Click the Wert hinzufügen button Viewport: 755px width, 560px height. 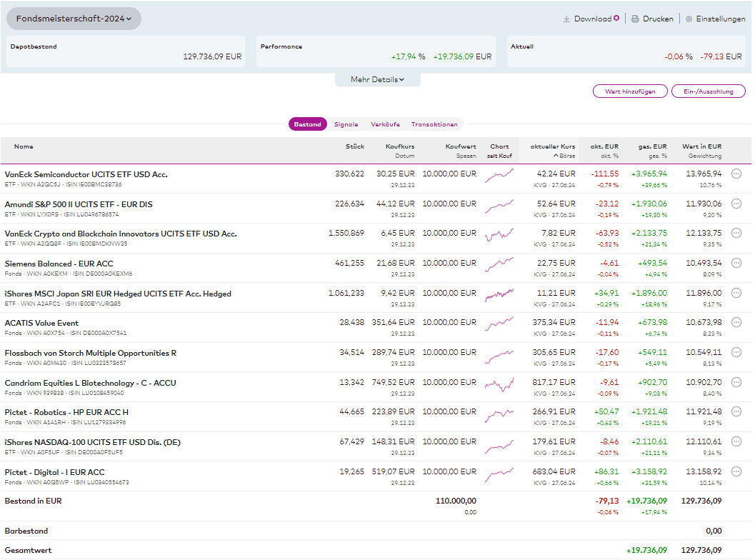coord(629,91)
